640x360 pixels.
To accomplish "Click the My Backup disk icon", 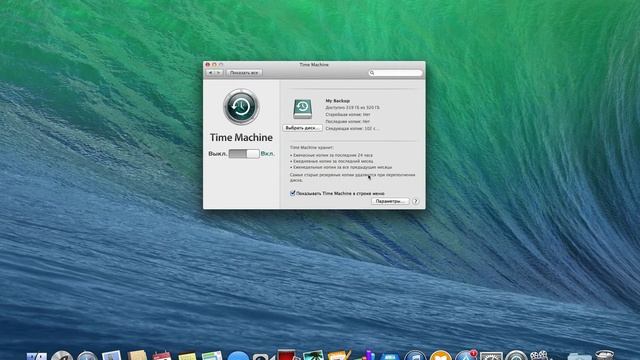I will point(302,109).
